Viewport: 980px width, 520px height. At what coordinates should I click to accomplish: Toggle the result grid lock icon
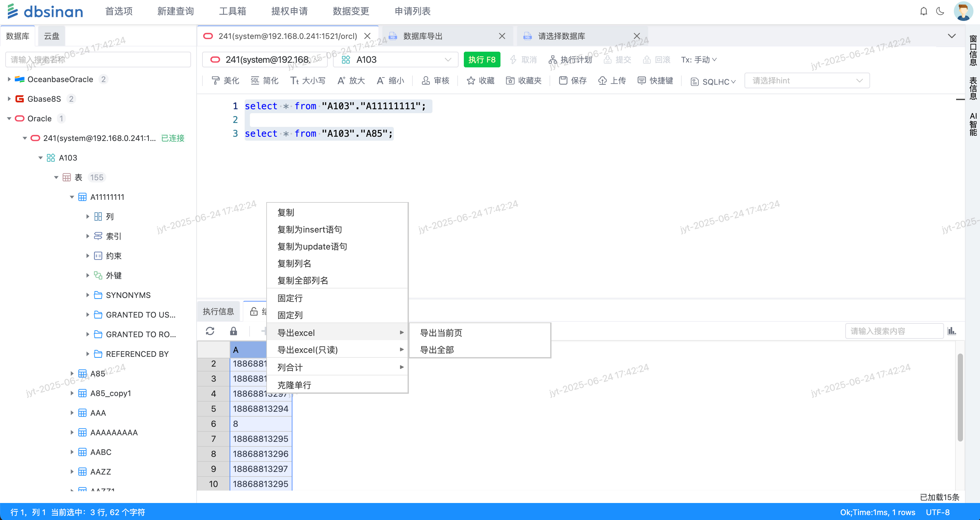click(233, 331)
